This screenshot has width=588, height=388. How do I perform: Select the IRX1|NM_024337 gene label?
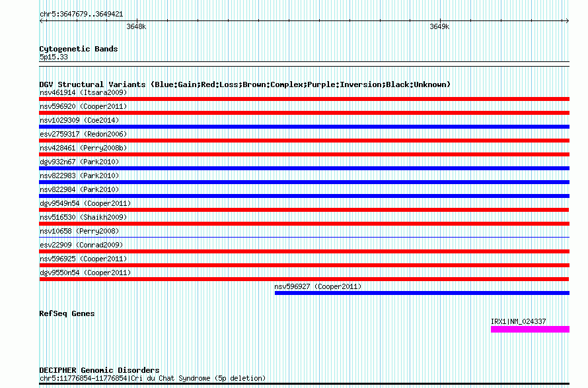(518, 321)
